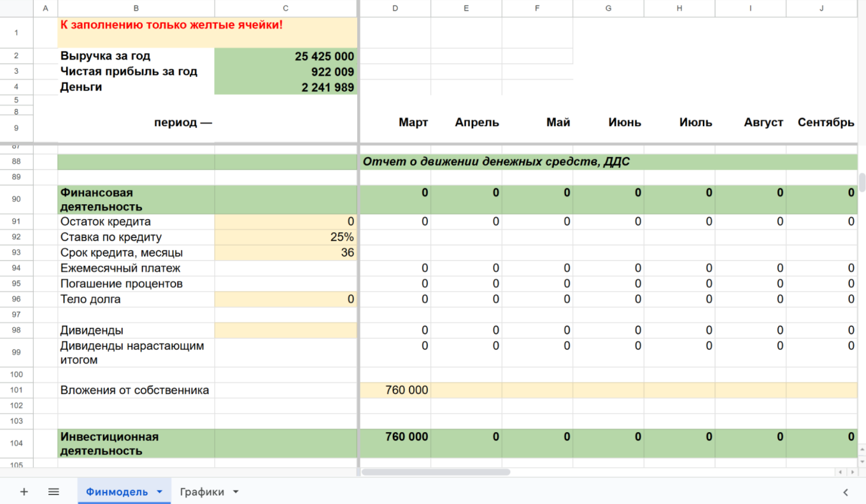Click the horizontal scroll left arrow
Screen dimensions: 866x504
tap(841, 472)
